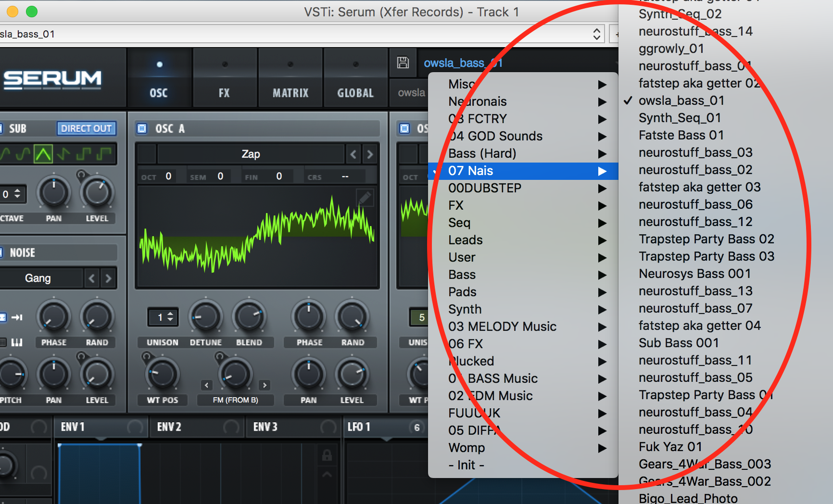Go to previous OSC A wavetable
Image resolution: width=833 pixels, height=504 pixels.
353,154
